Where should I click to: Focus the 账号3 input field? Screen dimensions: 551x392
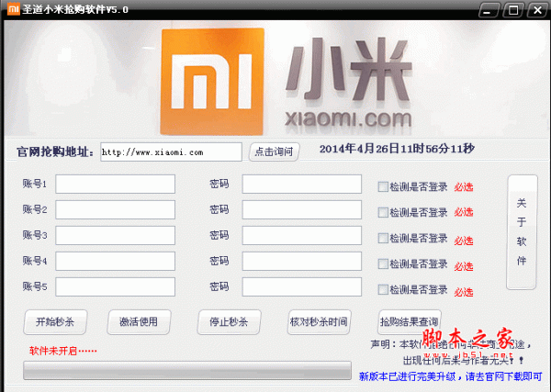click(116, 235)
